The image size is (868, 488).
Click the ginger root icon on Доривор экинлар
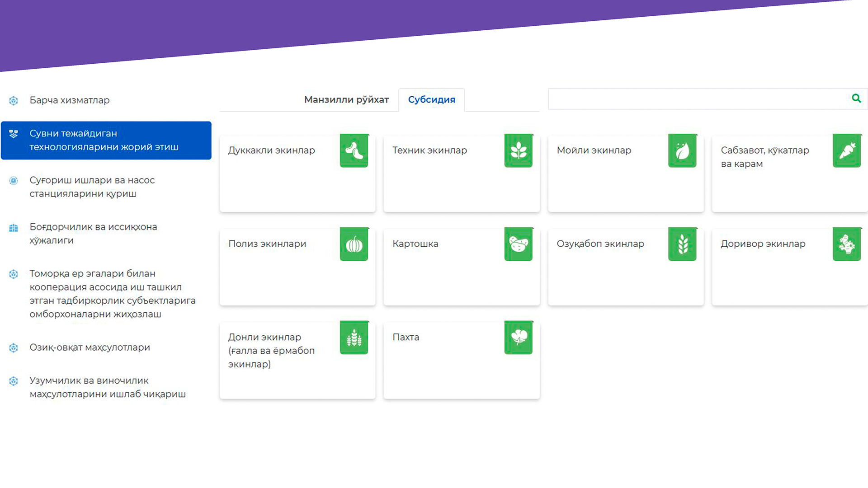(x=847, y=244)
